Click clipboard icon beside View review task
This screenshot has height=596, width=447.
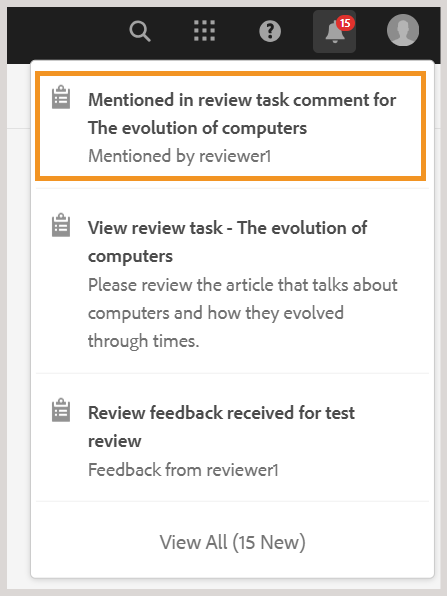[x=61, y=225]
